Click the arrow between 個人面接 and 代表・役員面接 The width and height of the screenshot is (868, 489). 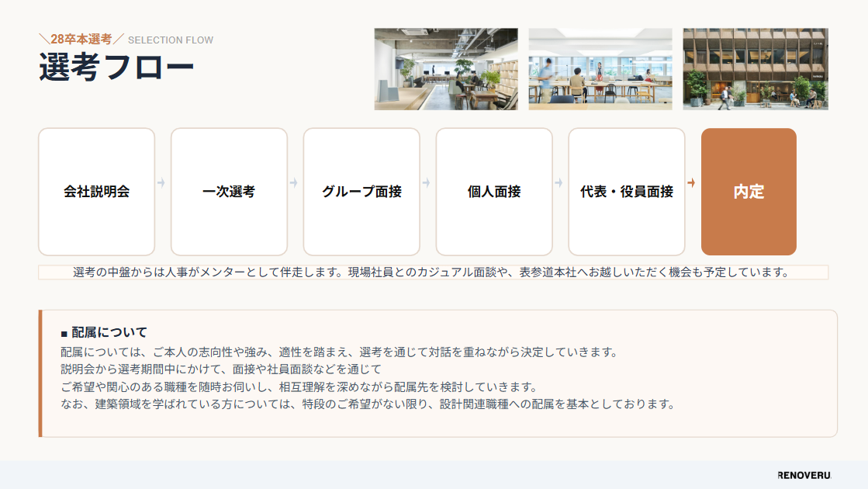click(559, 182)
